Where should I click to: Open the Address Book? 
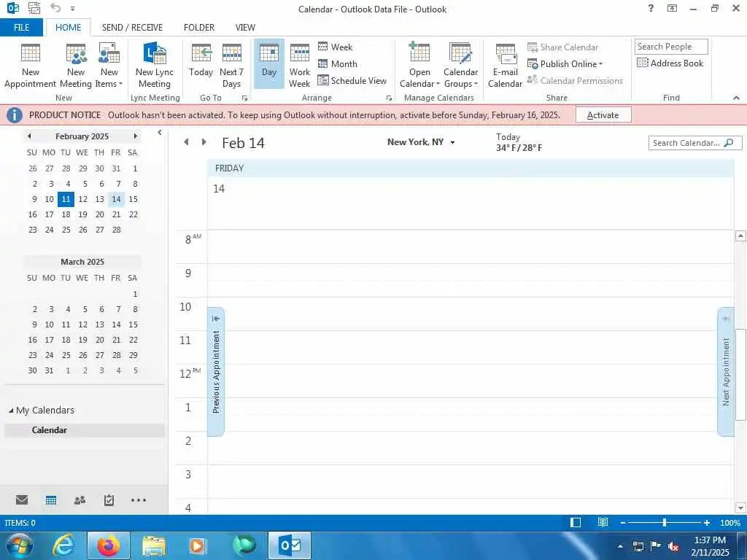pyautogui.click(x=670, y=63)
